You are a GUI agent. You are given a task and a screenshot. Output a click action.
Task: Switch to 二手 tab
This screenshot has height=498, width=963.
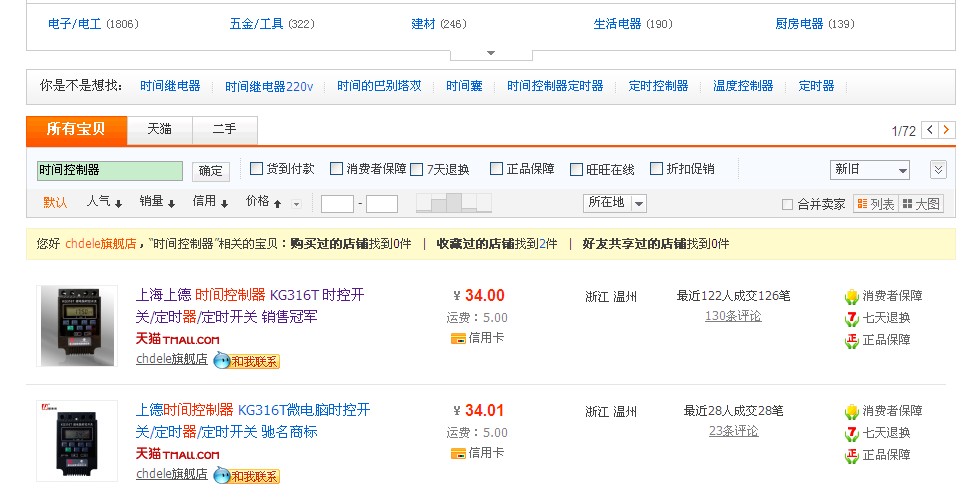(225, 130)
